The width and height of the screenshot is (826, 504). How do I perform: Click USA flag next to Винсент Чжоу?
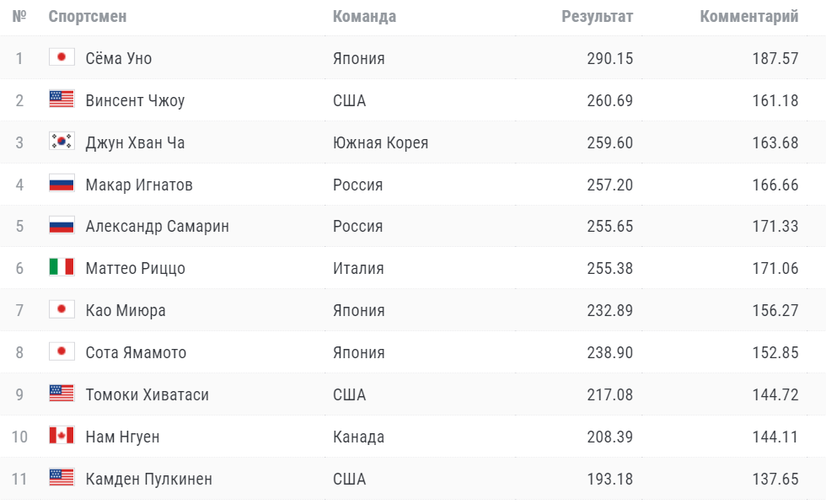[62, 99]
